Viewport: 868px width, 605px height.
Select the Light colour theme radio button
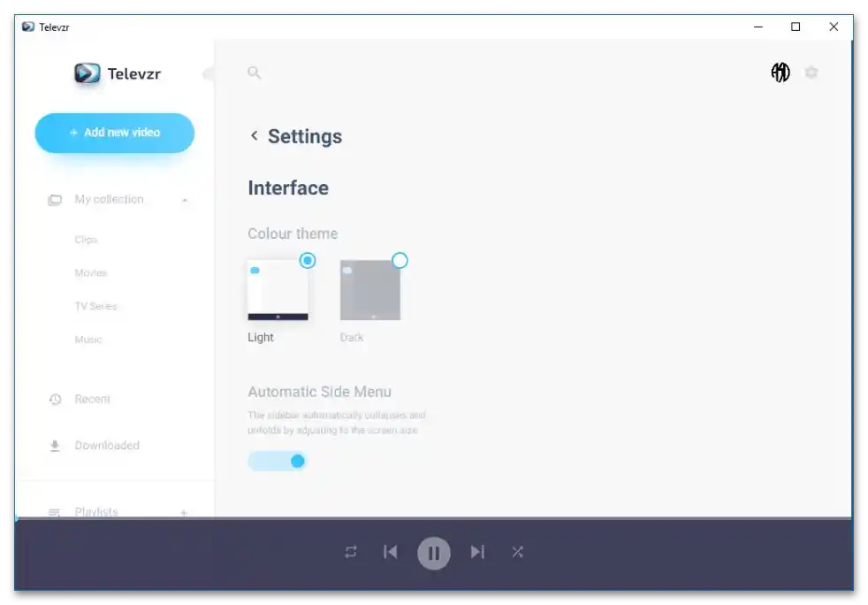pos(308,260)
